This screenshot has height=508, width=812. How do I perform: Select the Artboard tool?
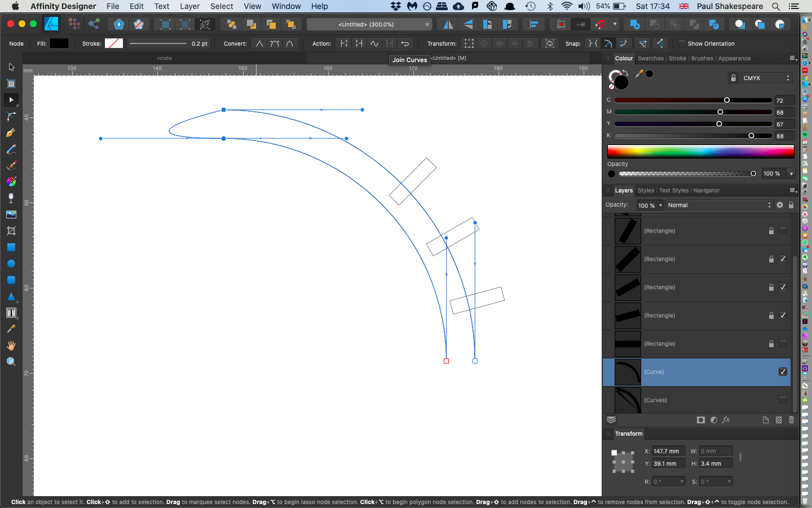coord(11,84)
